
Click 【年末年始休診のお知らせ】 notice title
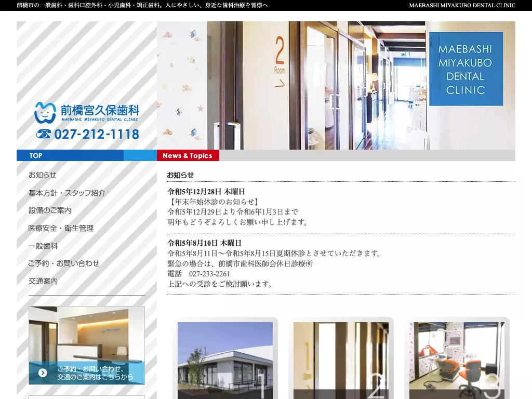point(214,202)
